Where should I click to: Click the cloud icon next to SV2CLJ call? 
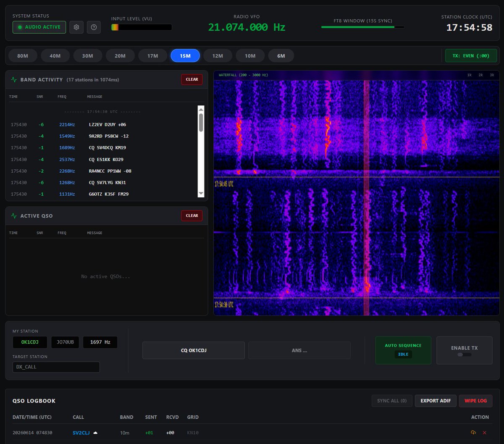(95, 433)
